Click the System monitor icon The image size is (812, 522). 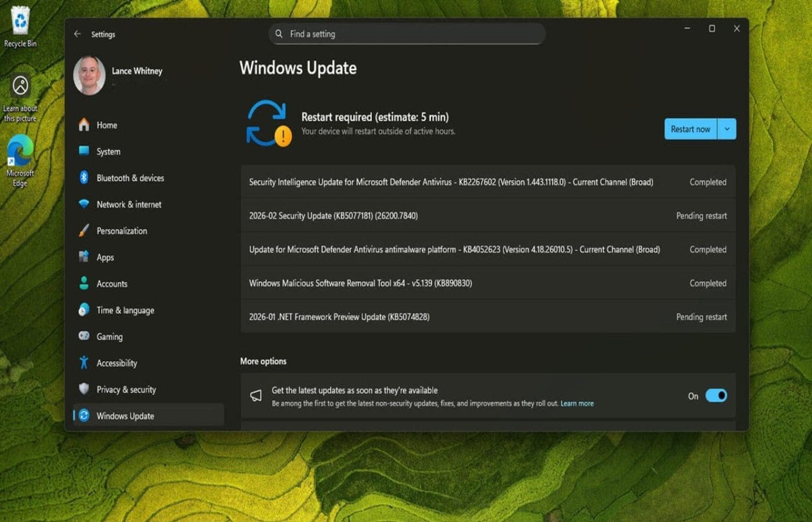tap(84, 151)
